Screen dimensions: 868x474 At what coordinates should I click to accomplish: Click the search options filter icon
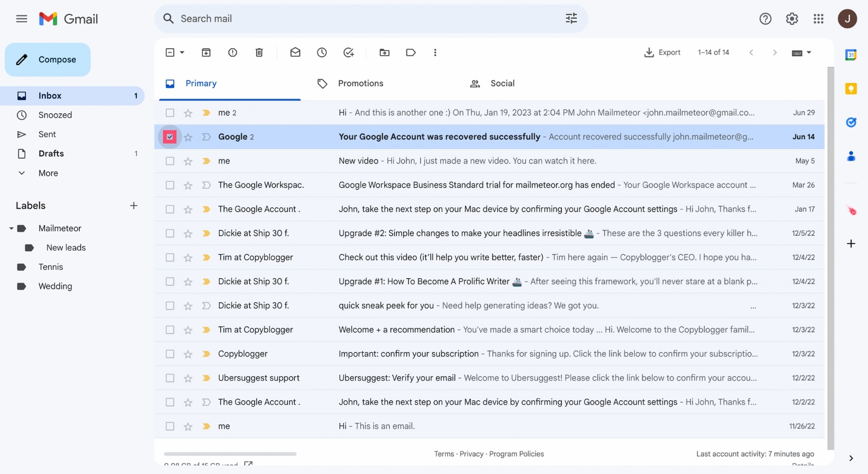click(571, 18)
